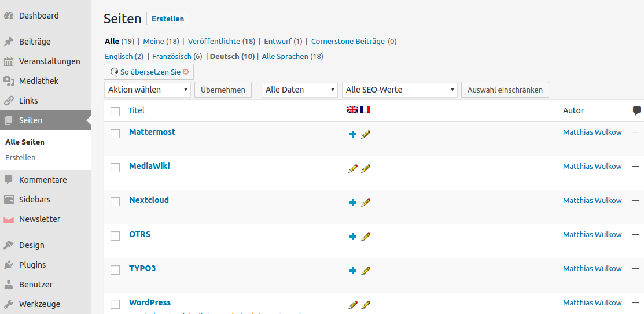Filter pages by 'Meine'
The image size is (644, 314).
(153, 42)
